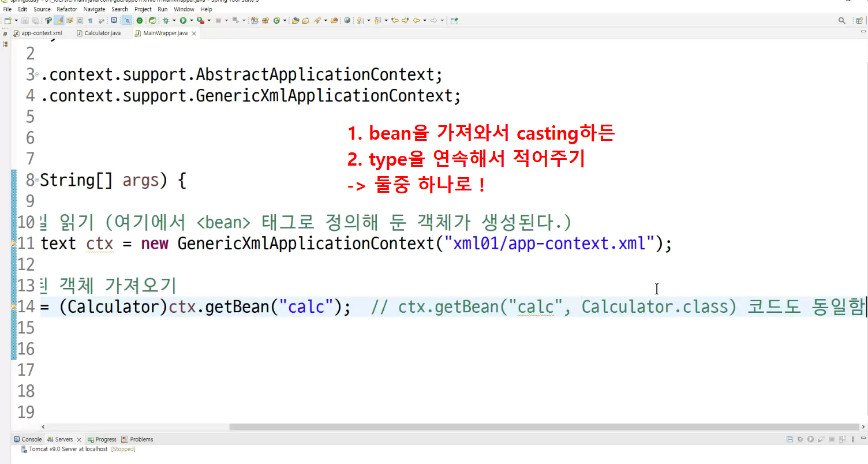Click the magnifier Quick Access search icon
Image resolution: width=868 pixels, height=464 pixels.
[842, 20]
